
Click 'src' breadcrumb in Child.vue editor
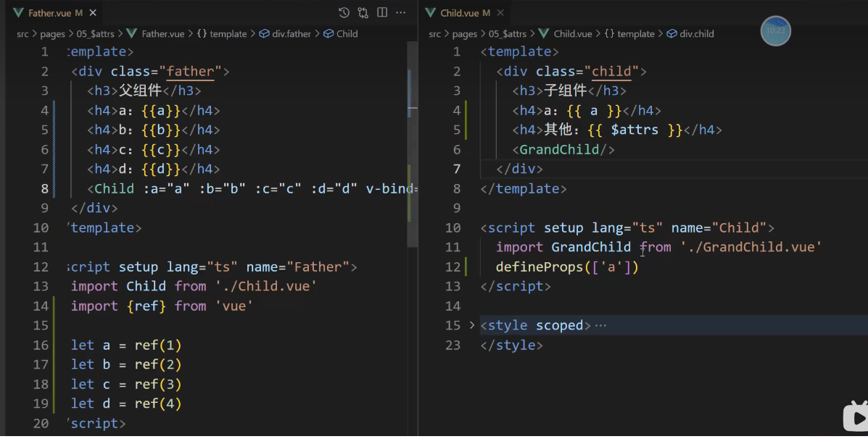[x=435, y=34]
